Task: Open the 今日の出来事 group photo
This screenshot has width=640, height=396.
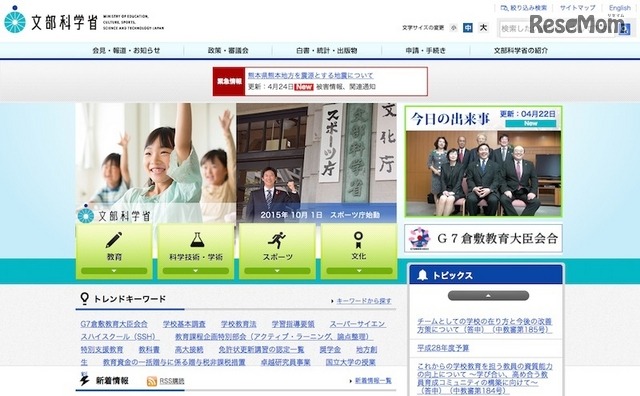Action: (483, 173)
